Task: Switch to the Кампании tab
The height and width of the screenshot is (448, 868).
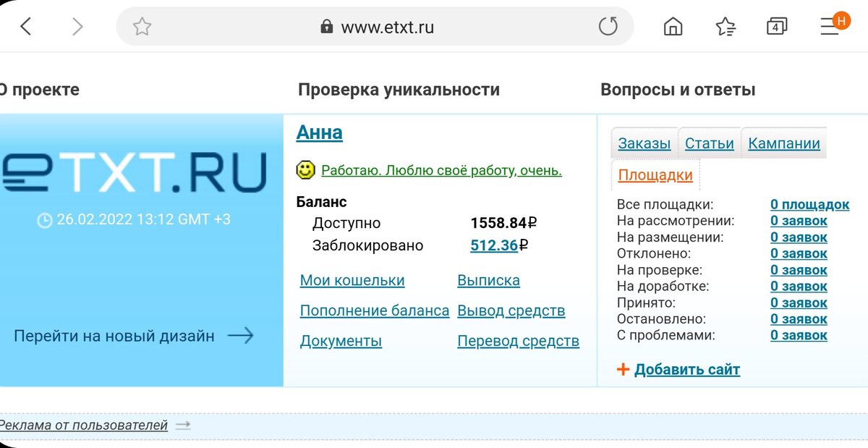Action: click(784, 143)
